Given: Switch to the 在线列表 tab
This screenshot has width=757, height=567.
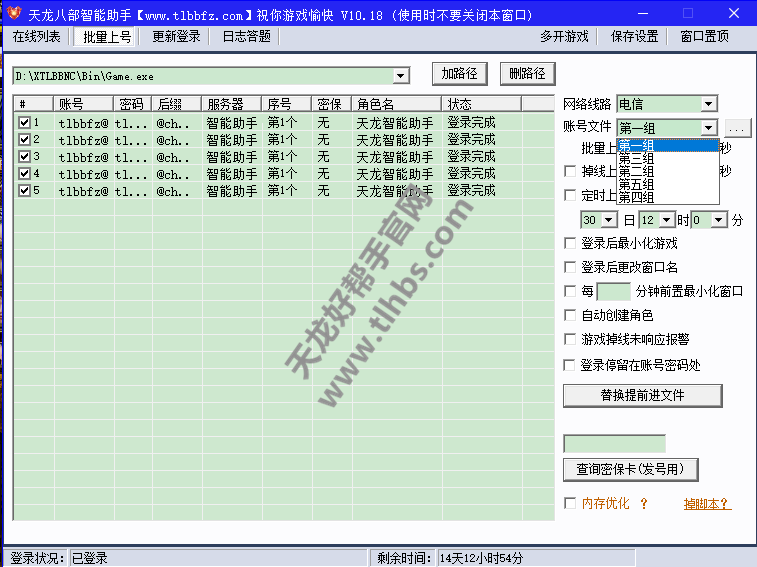Looking at the screenshot, I should pyautogui.click(x=37, y=37).
